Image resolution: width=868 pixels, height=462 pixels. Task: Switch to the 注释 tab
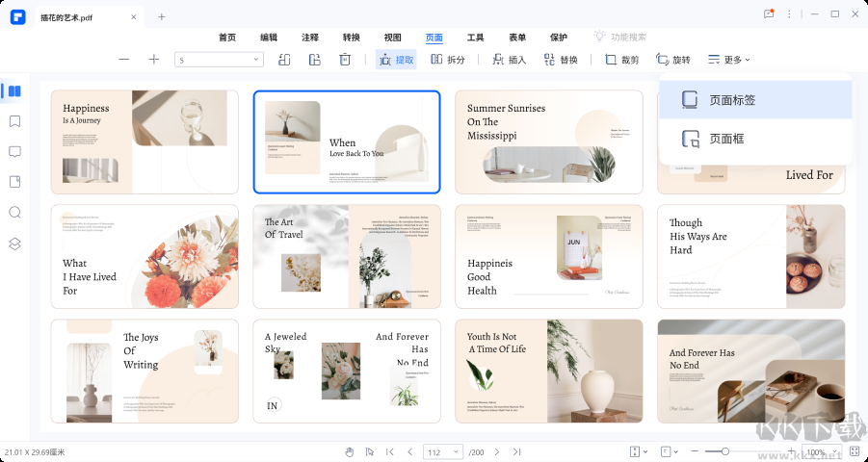tap(310, 38)
